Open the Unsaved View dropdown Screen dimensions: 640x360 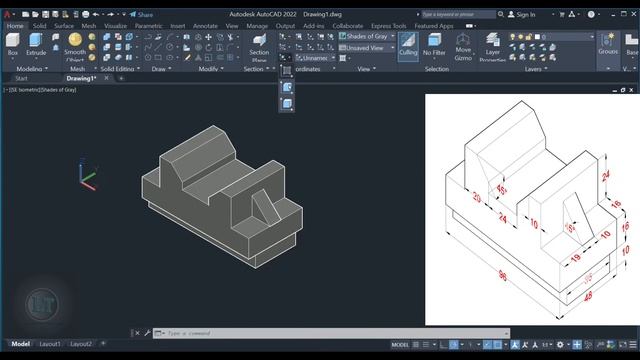click(x=367, y=48)
